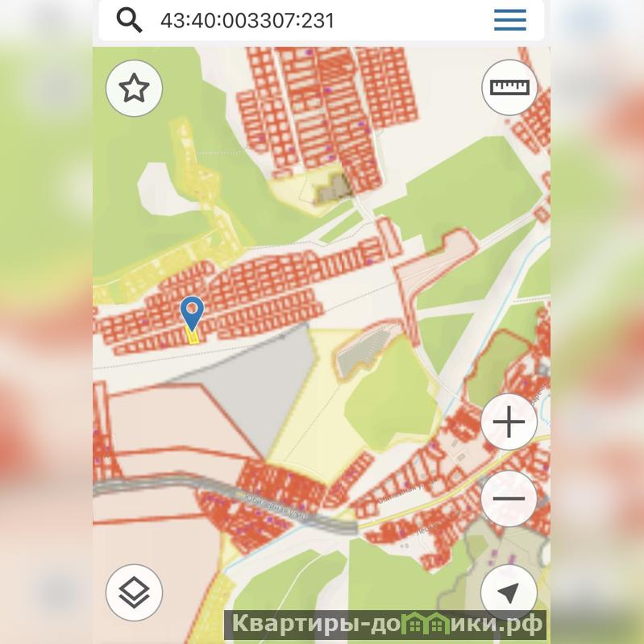Image resolution: width=644 pixels, height=644 pixels.
Task: Select the building footprint near yellow plot
Action: (333, 188)
